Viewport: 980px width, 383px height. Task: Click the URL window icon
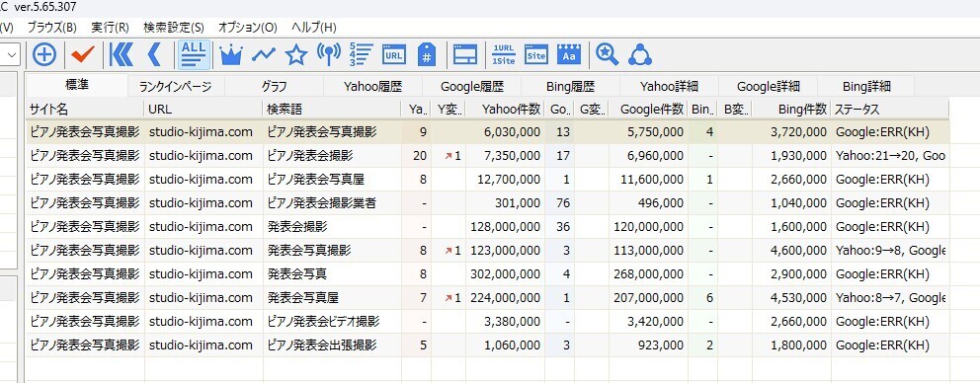(x=394, y=54)
